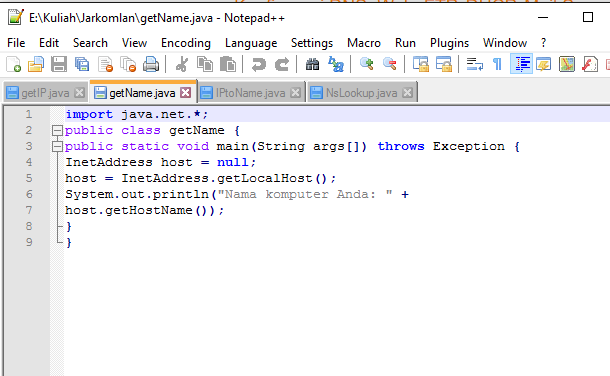Screen dimensions: 610x376
Task: Select the getName.java tab
Action: pyautogui.click(x=142, y=93)
